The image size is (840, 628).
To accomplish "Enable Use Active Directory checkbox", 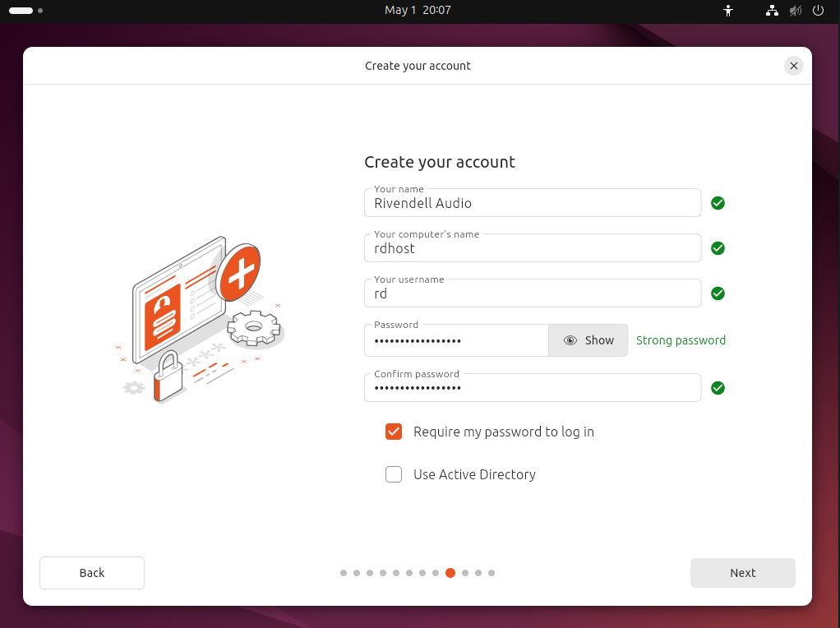I will click(394, 474).
